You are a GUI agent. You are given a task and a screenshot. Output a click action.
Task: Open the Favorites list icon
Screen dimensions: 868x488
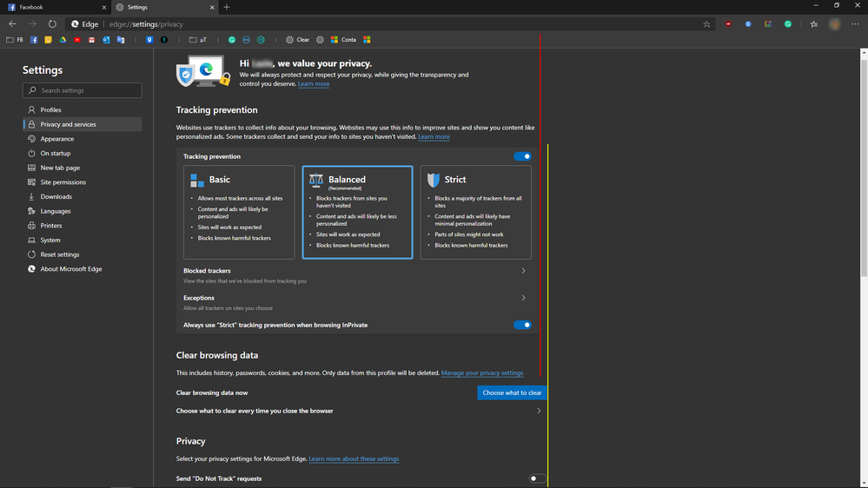pos(814,24)
